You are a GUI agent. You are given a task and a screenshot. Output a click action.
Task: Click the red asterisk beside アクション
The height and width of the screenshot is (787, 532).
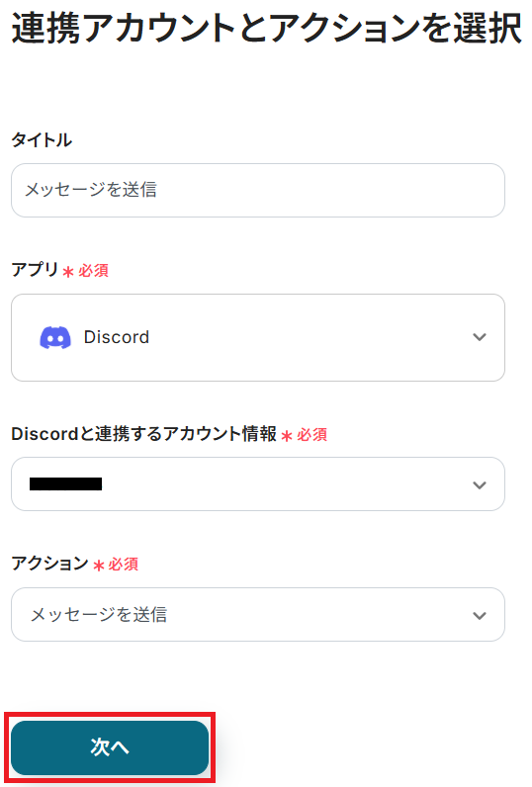[x=99, y=566]
